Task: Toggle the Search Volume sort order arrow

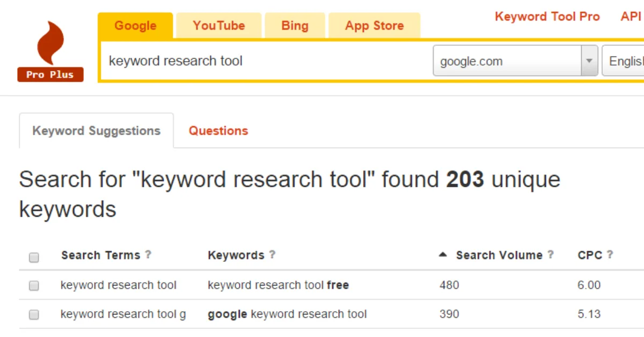Action: pos(443,254)
